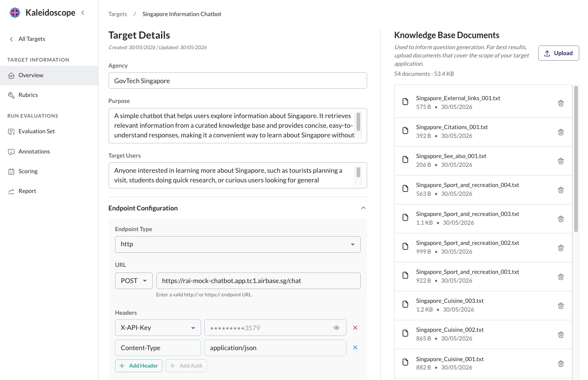Click the Agency input field
The image size is (588, 380).
click(237, 80)
